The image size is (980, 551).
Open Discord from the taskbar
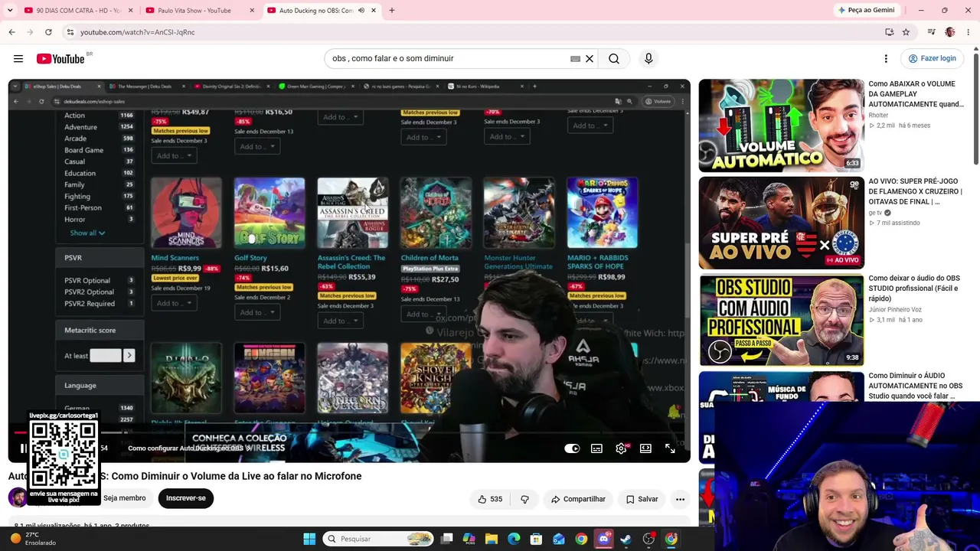point(603,539)
